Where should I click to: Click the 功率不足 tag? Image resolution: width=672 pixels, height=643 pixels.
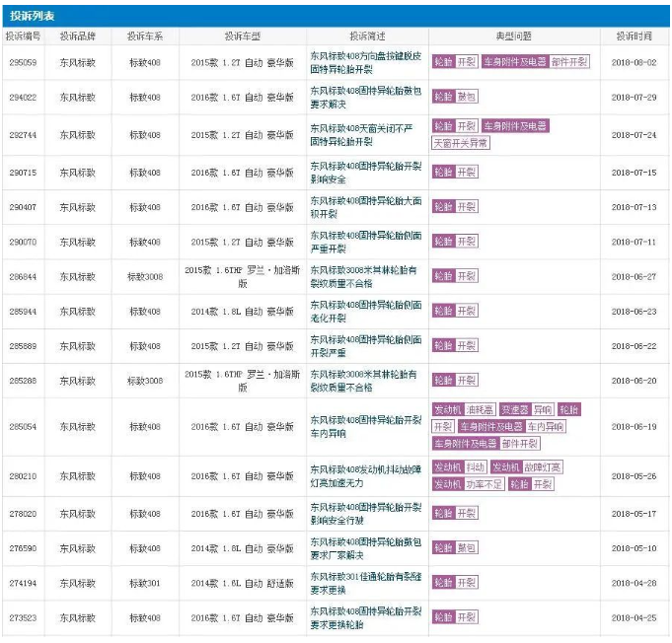(484, 484)
